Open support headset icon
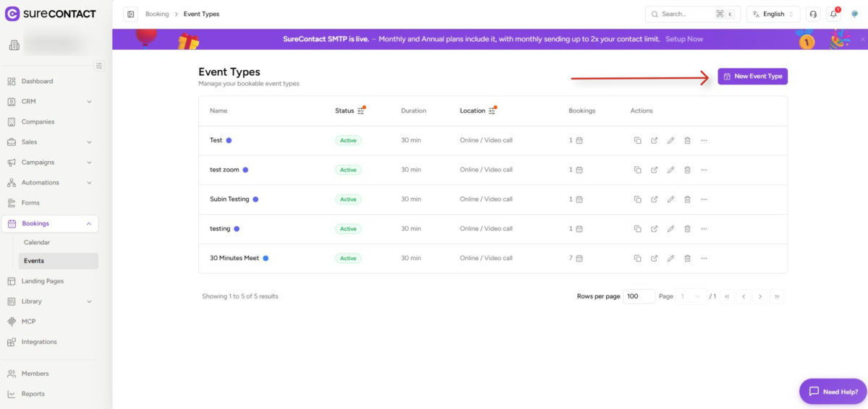The image size is (868, 409). coord(813,14)
